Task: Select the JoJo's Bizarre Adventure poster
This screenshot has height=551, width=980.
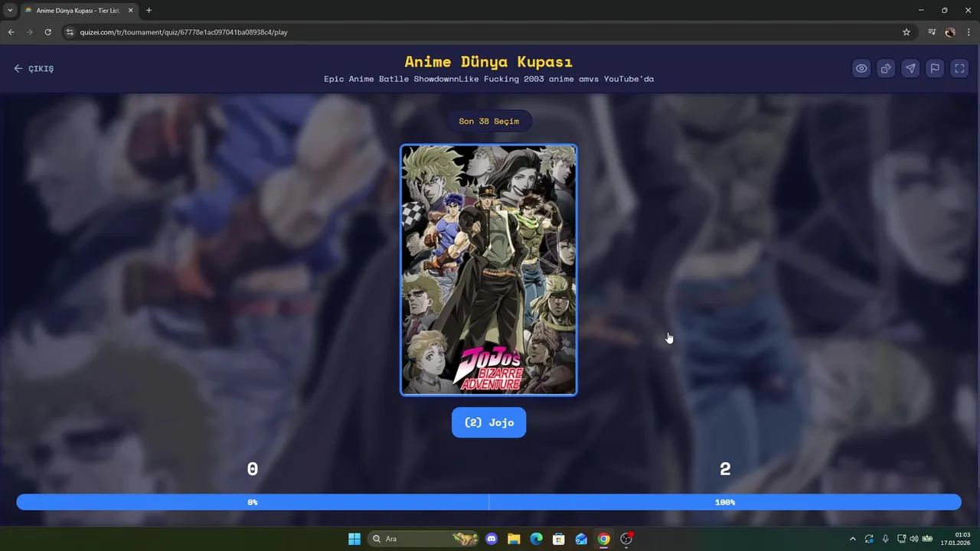Action: (x=488, y=270)
